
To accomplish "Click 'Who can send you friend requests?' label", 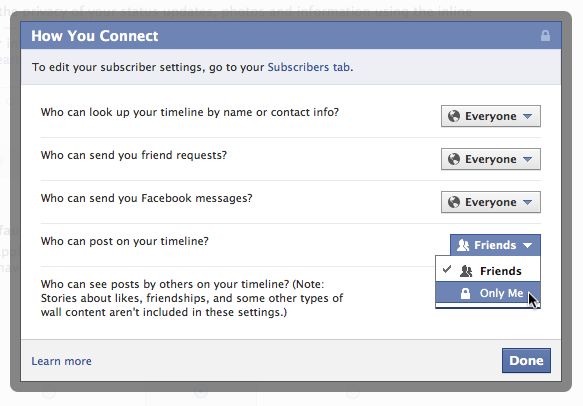I will pyautogui.click(x=134, y=155).
